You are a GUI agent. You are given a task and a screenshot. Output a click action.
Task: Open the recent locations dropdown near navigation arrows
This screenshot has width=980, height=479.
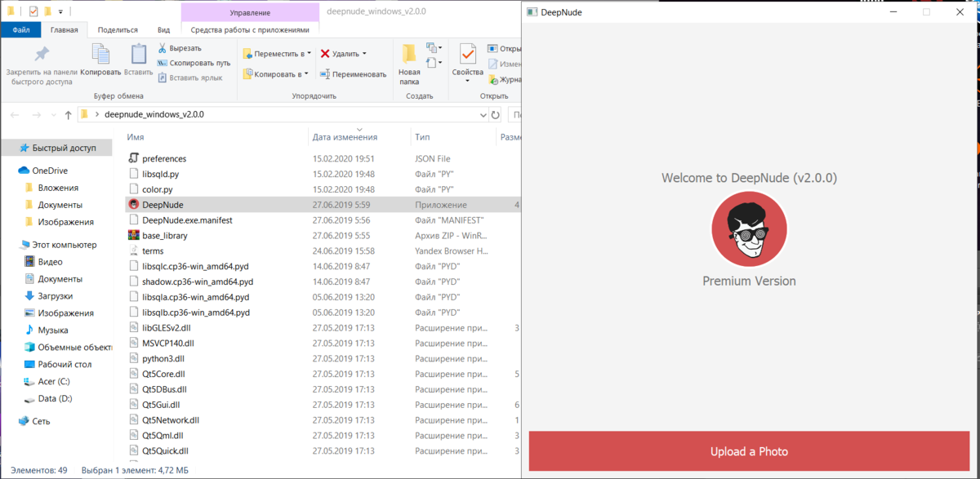tap(54, 115)
